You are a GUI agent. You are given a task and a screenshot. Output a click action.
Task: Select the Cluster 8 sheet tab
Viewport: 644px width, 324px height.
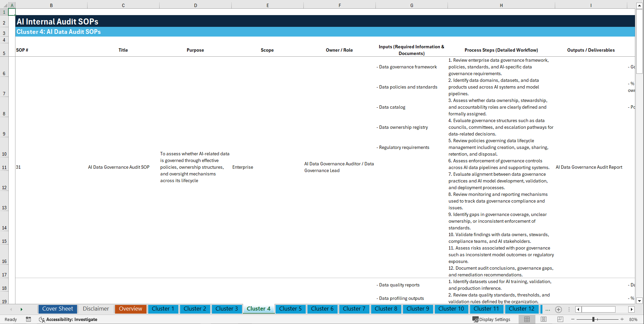(386, 309)
